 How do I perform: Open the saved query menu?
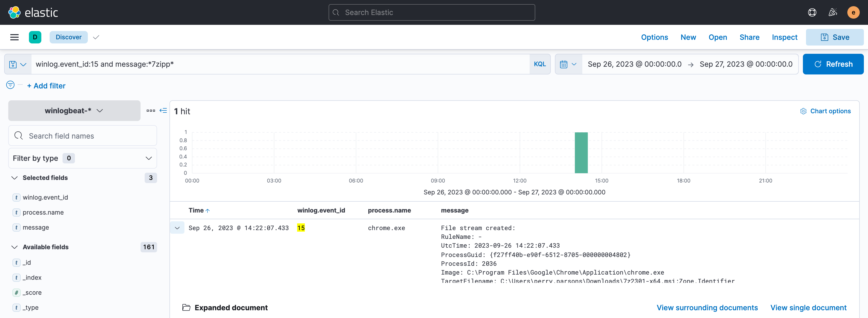(18, 64)
